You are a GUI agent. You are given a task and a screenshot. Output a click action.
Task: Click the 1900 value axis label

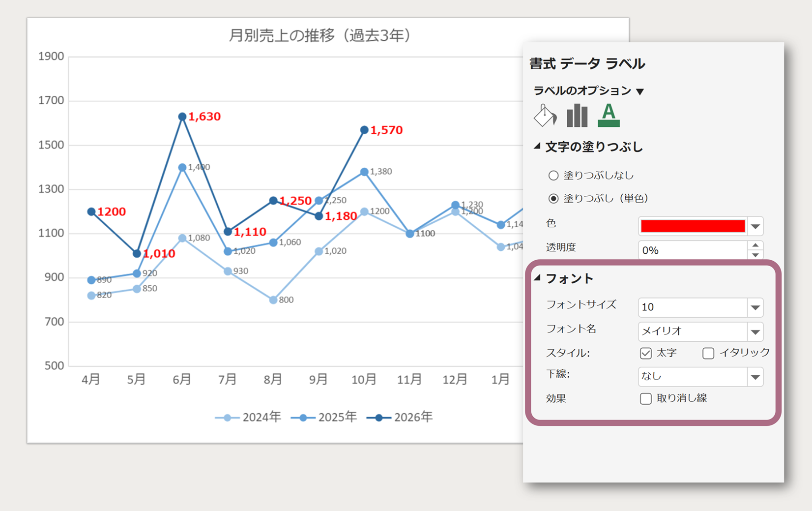click(51, 56)
